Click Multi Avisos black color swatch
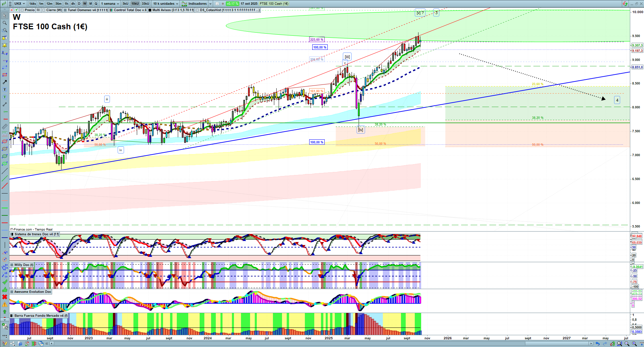 [150, 10]
